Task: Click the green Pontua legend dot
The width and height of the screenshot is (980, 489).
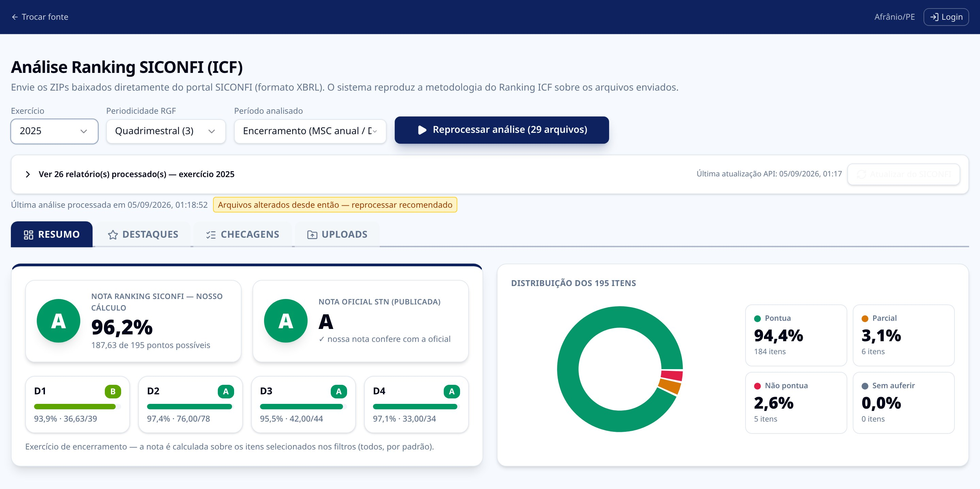Action: coord(757,318)
